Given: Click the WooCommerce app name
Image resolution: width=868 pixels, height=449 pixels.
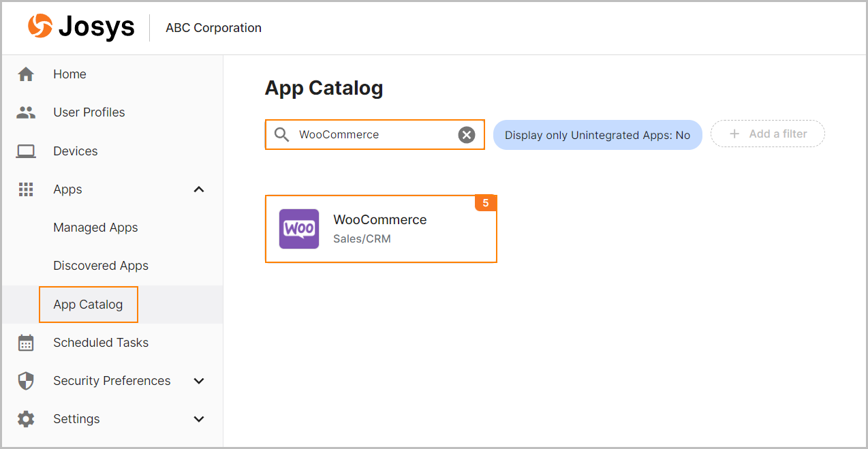Looking at the screenshot, I should coord(380,219).
